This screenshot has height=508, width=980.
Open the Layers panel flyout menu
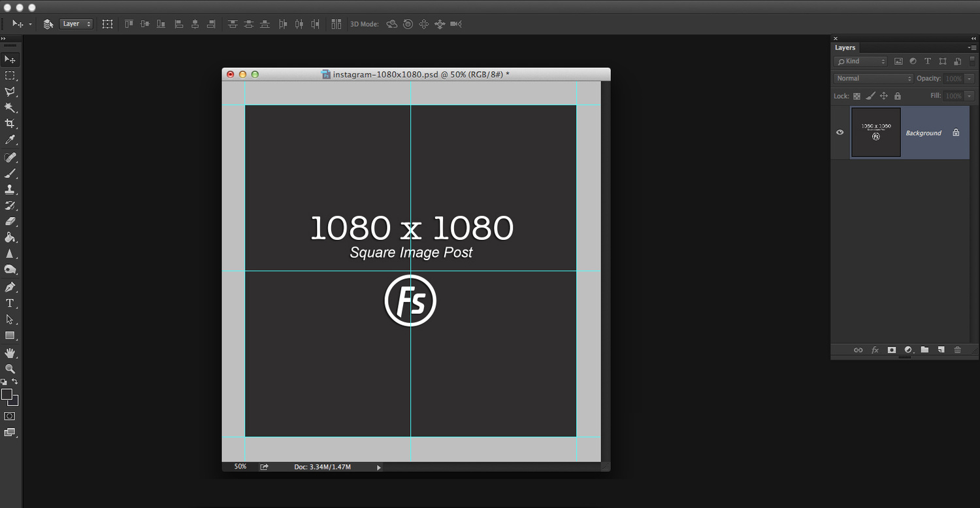[973, 47]
